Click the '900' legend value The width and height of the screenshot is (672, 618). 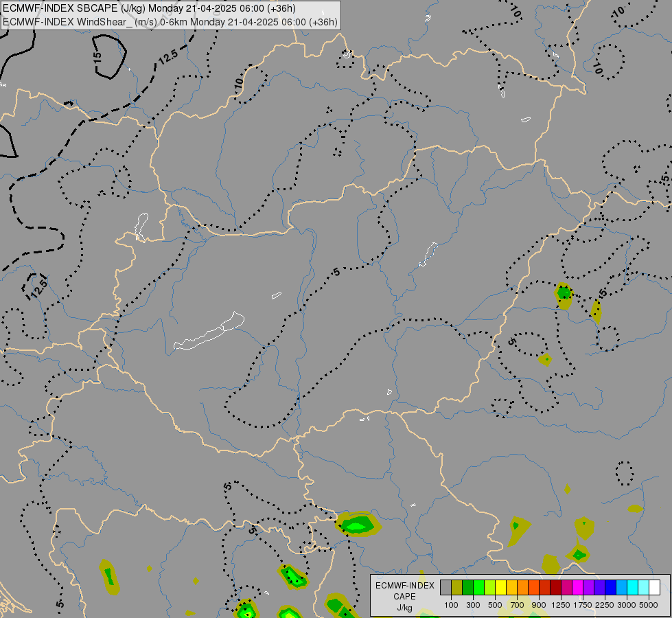[539, 605]
